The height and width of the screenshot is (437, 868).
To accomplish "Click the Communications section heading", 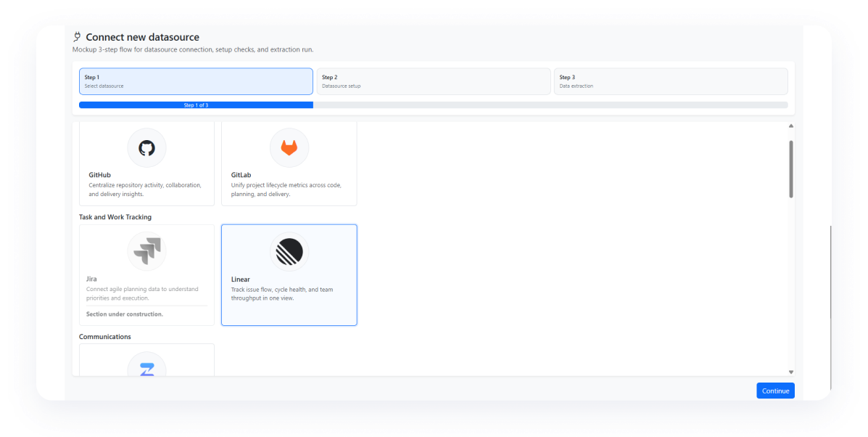I will pos(105,337).
